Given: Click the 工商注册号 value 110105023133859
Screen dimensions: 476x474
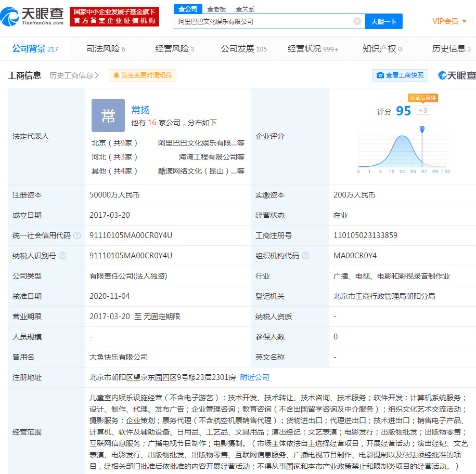Looking at the screenshot, I should click(366, 235).
